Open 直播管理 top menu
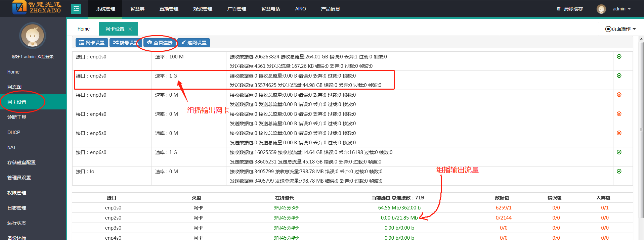This screenshot has height=240, width=644. coord(169,9)
